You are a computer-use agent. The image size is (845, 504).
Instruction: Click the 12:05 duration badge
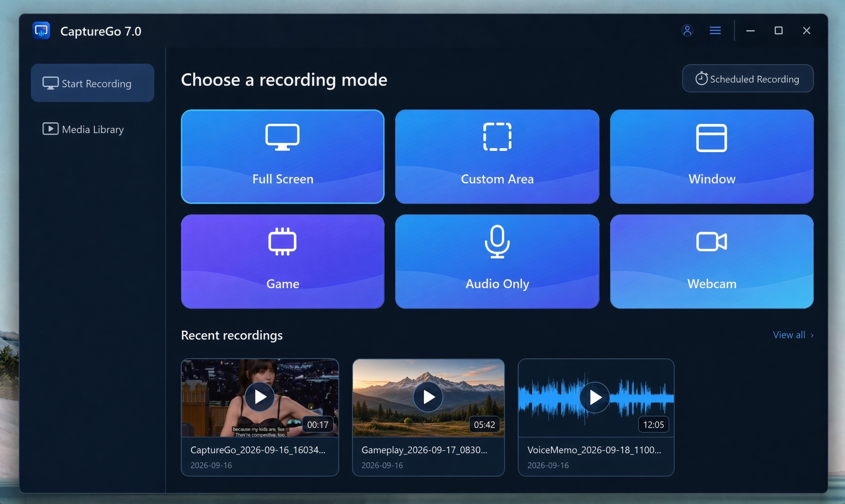tap(654, 424)
